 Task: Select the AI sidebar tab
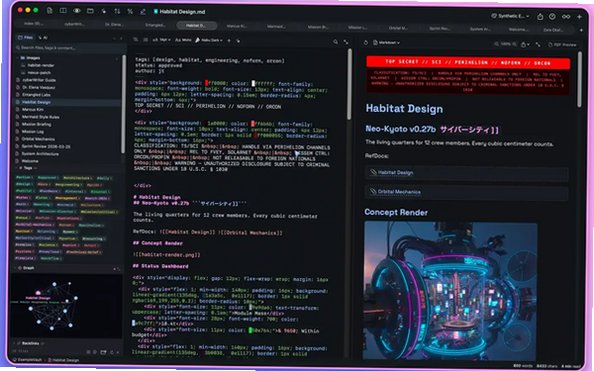(x=43, y=38)
